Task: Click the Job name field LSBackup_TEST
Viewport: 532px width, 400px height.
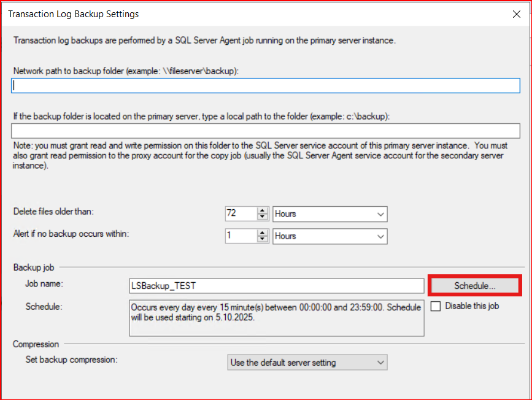Action: click(x=276, y=286)
